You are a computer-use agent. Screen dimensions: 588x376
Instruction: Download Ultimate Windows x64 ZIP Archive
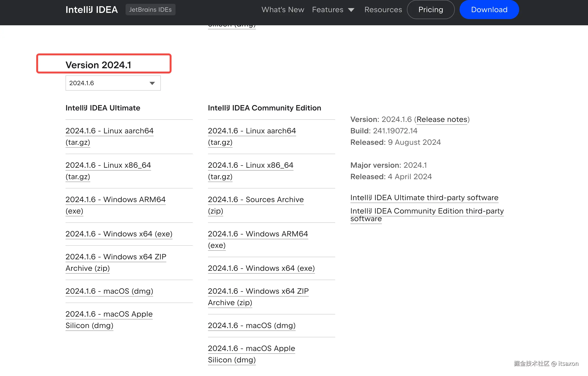pos(116,257)
